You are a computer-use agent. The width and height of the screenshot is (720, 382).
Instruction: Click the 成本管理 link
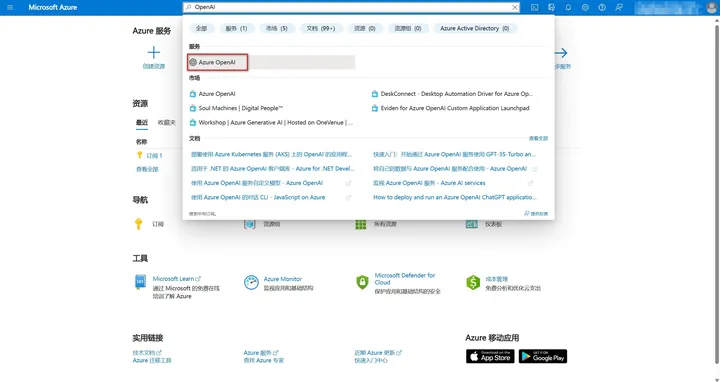tap(496, 279)
